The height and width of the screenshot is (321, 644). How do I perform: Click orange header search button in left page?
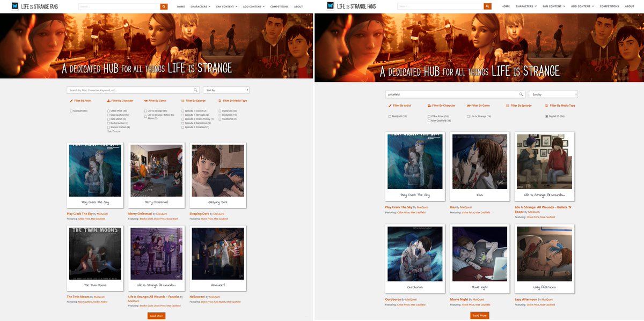[164, 6]
